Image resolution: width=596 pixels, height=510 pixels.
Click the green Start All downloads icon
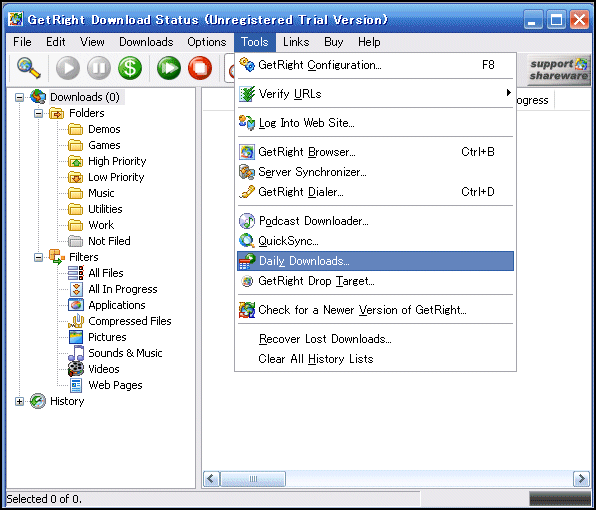click(169, 68)
